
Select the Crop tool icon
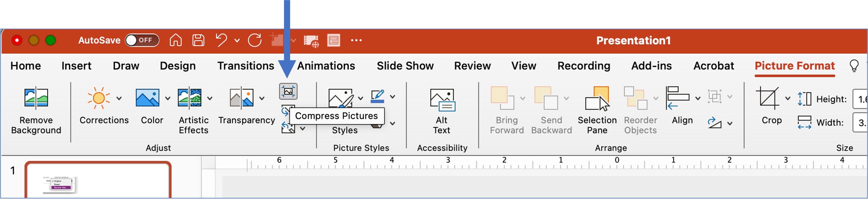coord(768,98)
